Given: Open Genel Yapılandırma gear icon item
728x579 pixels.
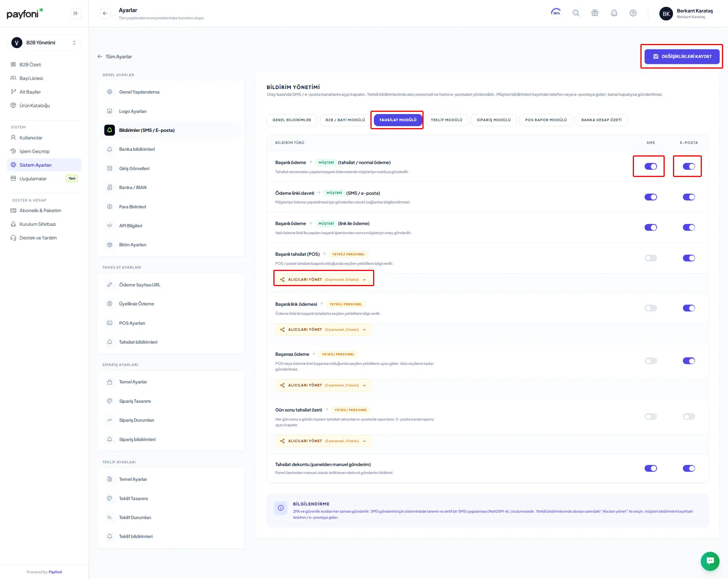Looking at the screenshot, I should [171, 92].
